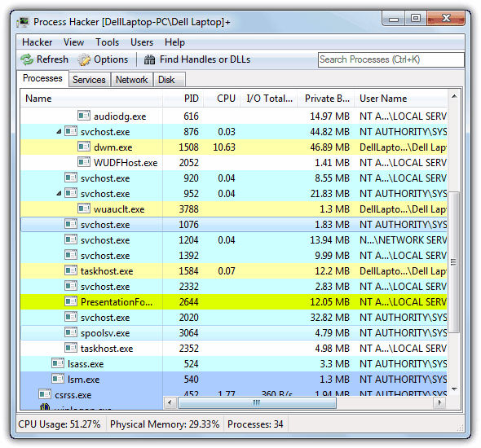Click horizontal scrollbar left arrow
The image size is (481, 448).
coord(170,402)
